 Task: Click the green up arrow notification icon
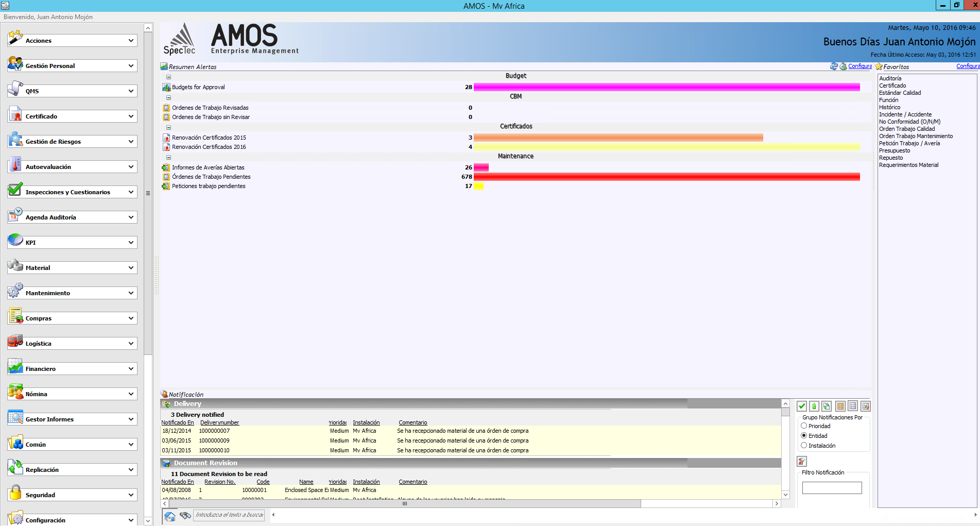tap(814, 406)
